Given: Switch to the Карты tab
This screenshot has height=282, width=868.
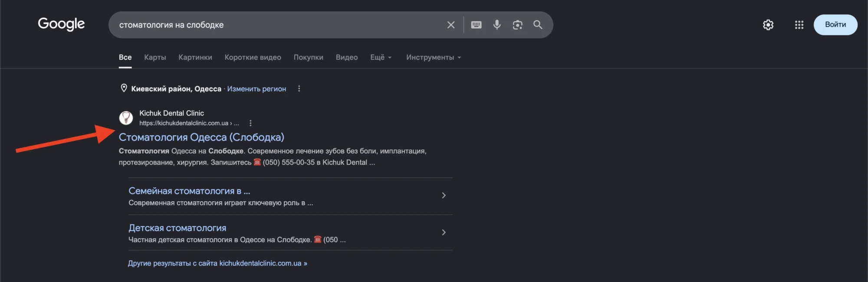Looking at the screenshot, I should pyautogui.click(x=155, y=57).
